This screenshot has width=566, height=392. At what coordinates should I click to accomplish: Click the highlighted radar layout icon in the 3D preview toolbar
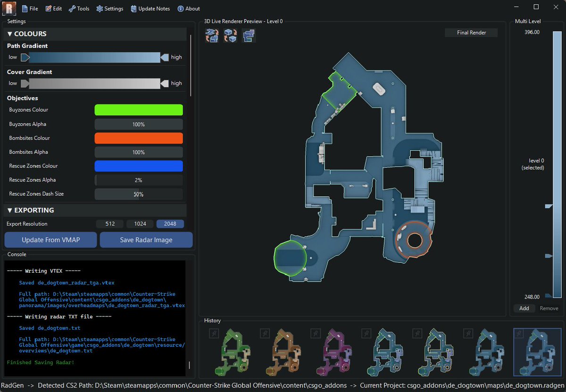coord(249,35)
